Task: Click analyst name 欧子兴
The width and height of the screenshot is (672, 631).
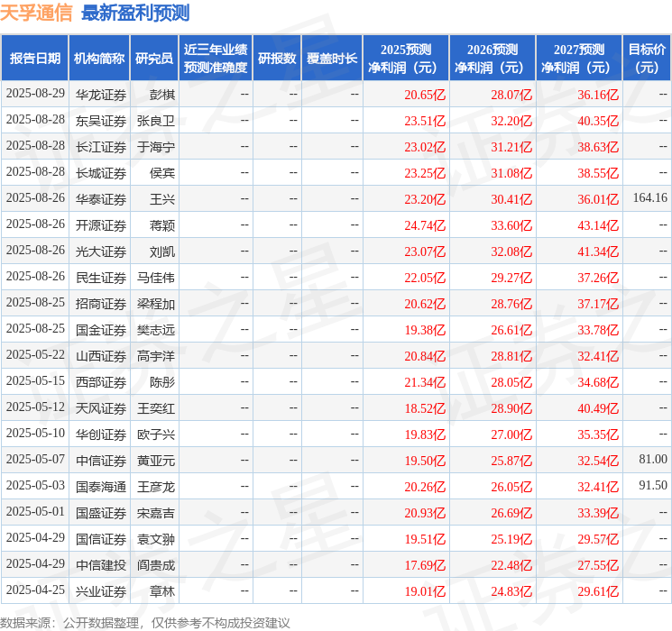Action: pos(155,434)
